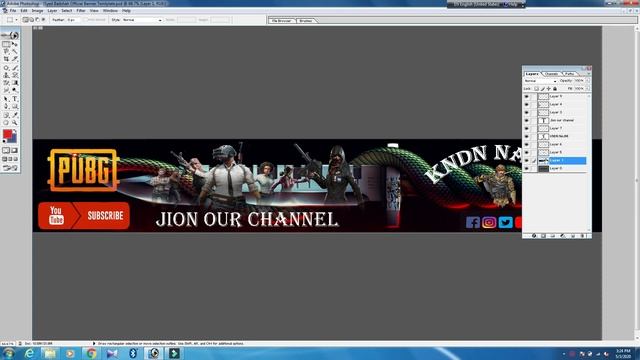Hide the 'Jion our channel' text layer
Viewport: 640px width, 360px height.
[x=527, y=120]
